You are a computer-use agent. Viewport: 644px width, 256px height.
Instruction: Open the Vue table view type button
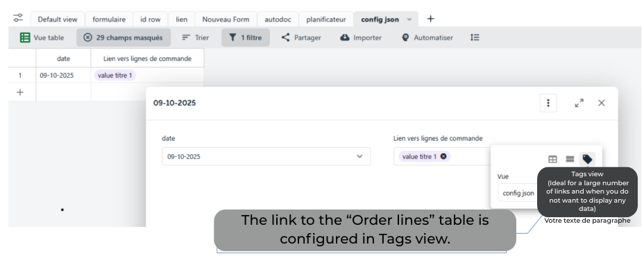tap(42, 37)
